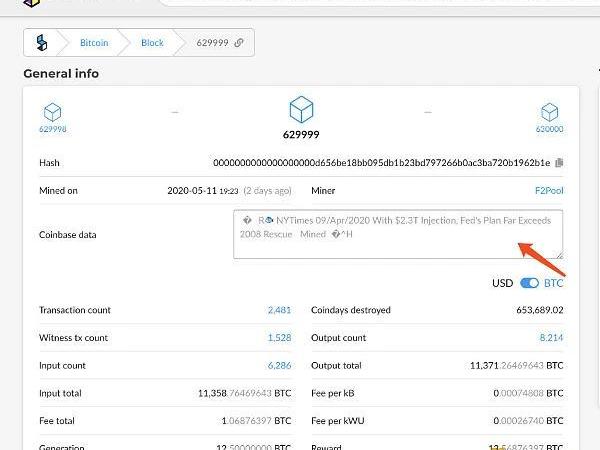This screenshot has height=450, width=600.
Task: Open the Block breadcrumb tab
Action: tap(152, 43)
